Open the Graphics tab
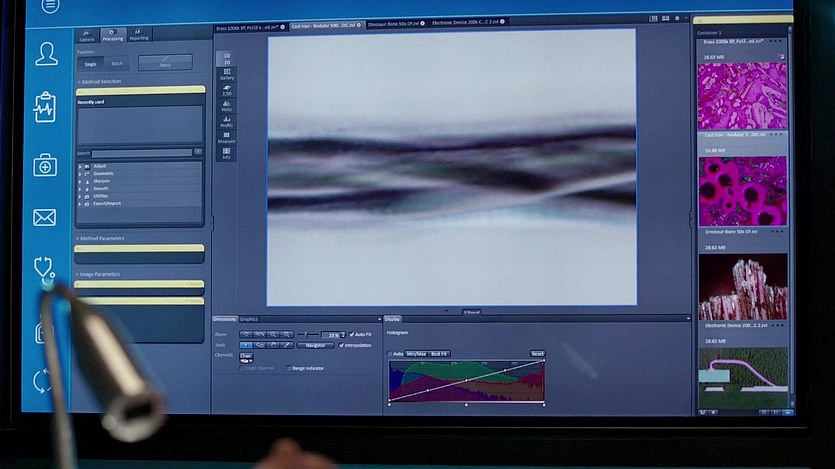Image resolution: width=835 pixels, height=469 pixels. (x=249, y=319)
